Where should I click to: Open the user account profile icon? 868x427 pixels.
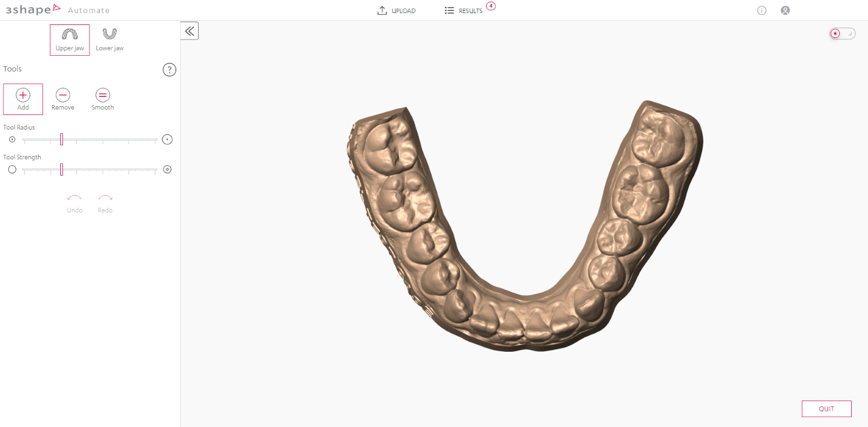coord(785,10)
